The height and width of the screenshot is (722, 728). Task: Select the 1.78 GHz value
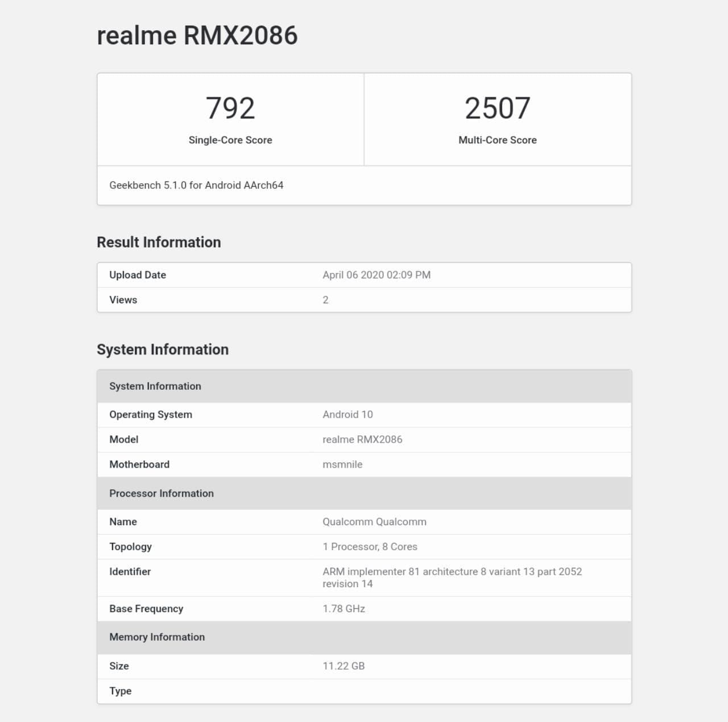(x=344, y=609)
